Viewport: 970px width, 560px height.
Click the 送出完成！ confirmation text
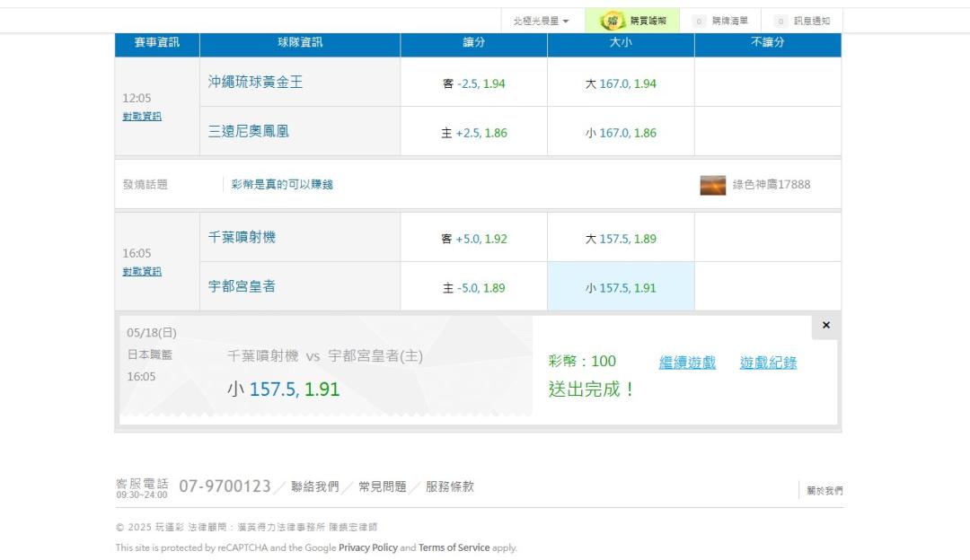click(592, 389)
